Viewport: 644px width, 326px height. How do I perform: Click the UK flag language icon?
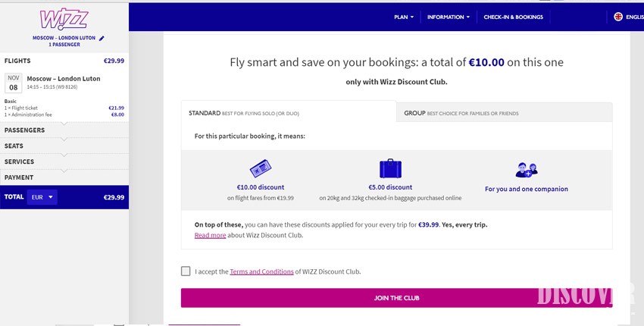click(x=618, y=17)
